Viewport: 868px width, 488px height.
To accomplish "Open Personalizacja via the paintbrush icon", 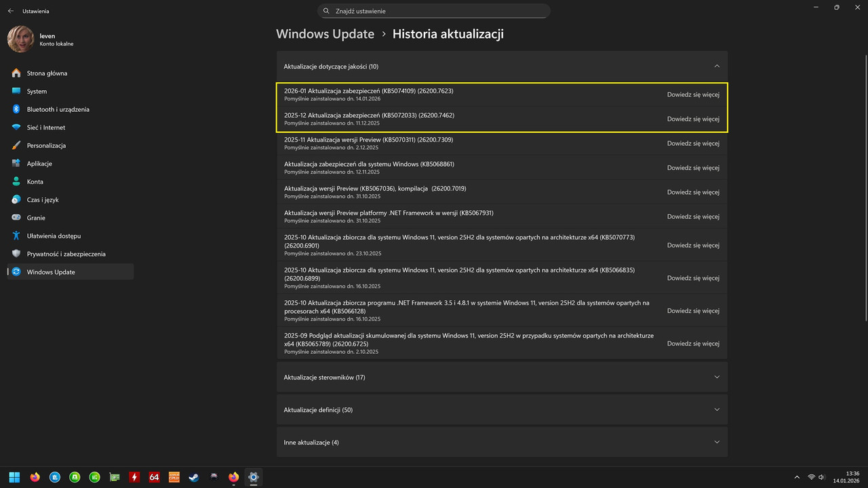I will point(16,145).
